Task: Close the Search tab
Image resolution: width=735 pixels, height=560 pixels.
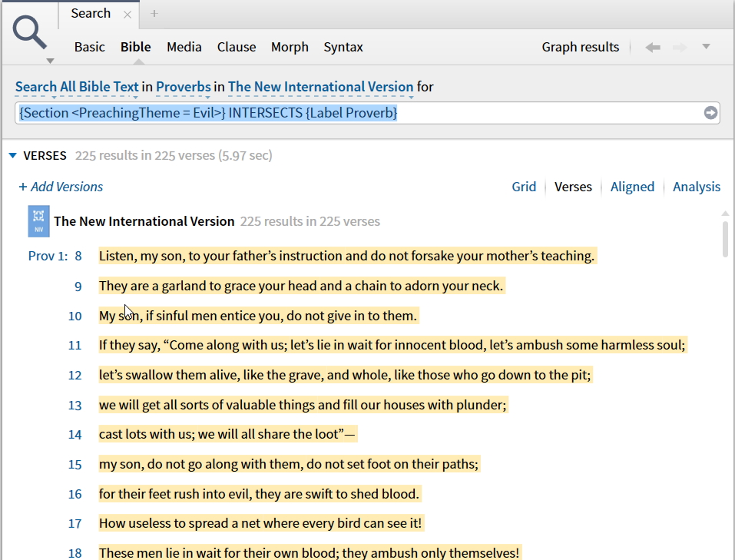Action: tap(127, 15)
